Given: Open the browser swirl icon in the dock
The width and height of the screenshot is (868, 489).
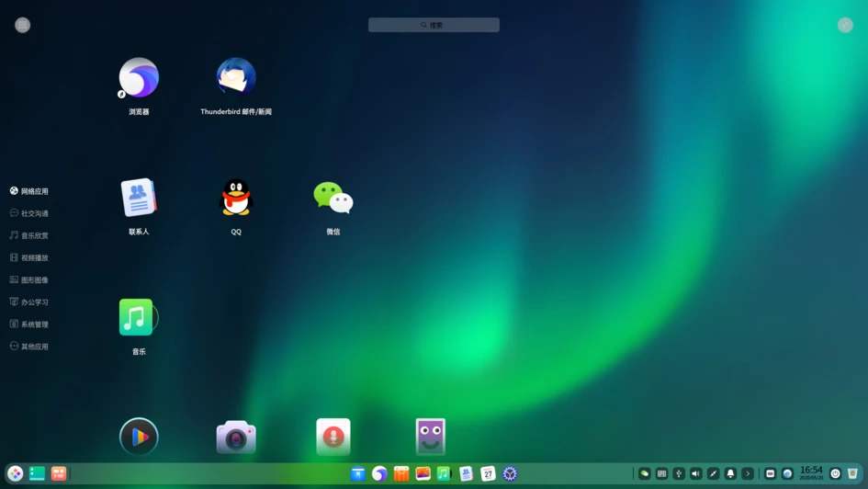Looking at the screenshot, I should click(379, 474).
